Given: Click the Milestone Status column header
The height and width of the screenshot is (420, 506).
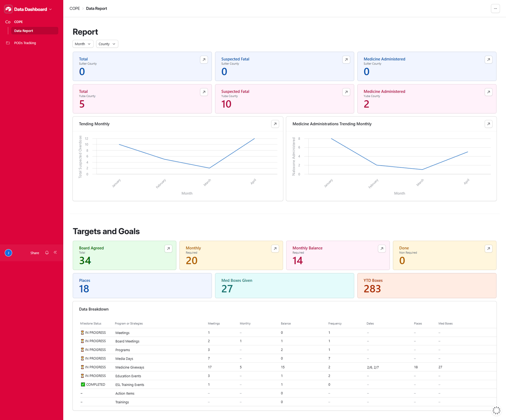Looking at the screenshot, I should point(91,324).
